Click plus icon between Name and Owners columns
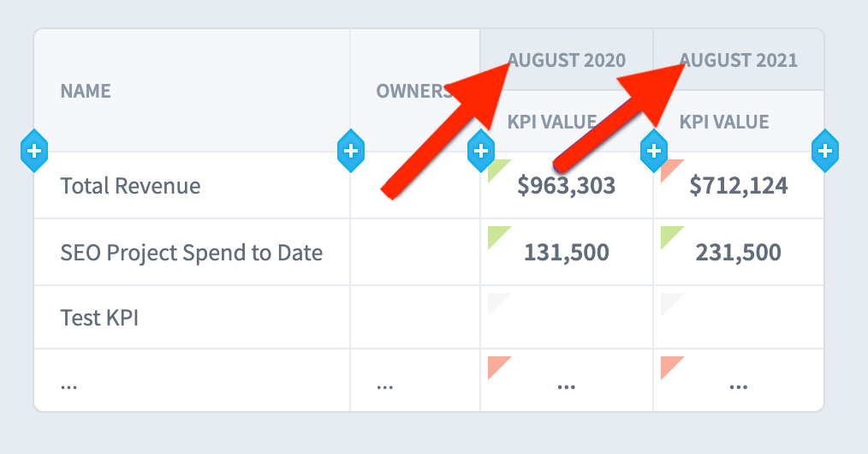This screenshot has width=868, height=454. pos(351,151)
